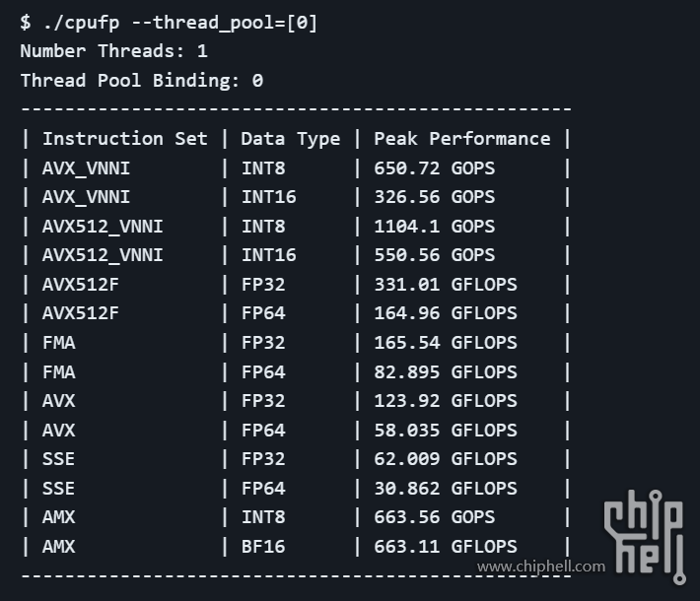
Task: Click the ./cpufp --thread_pool=[0] command line
Action: click(x=169, y=23)
